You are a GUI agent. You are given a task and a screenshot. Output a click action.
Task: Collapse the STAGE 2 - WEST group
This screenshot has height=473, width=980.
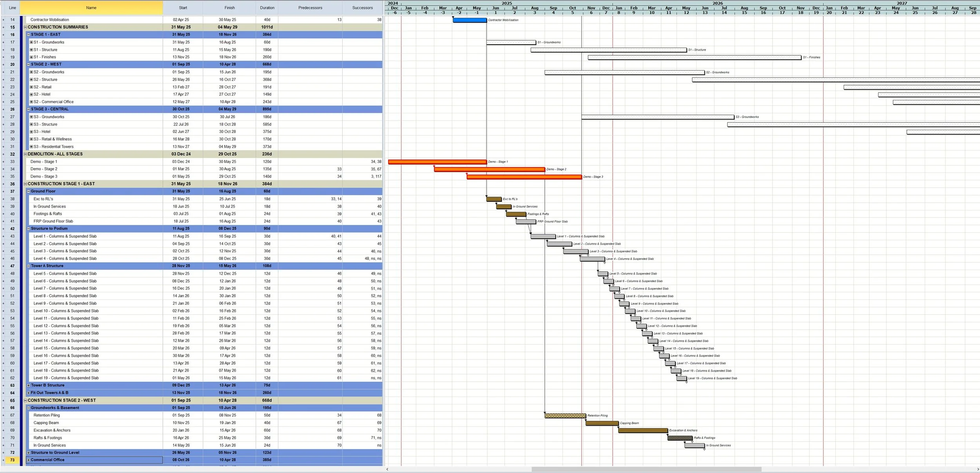point(28,64)
